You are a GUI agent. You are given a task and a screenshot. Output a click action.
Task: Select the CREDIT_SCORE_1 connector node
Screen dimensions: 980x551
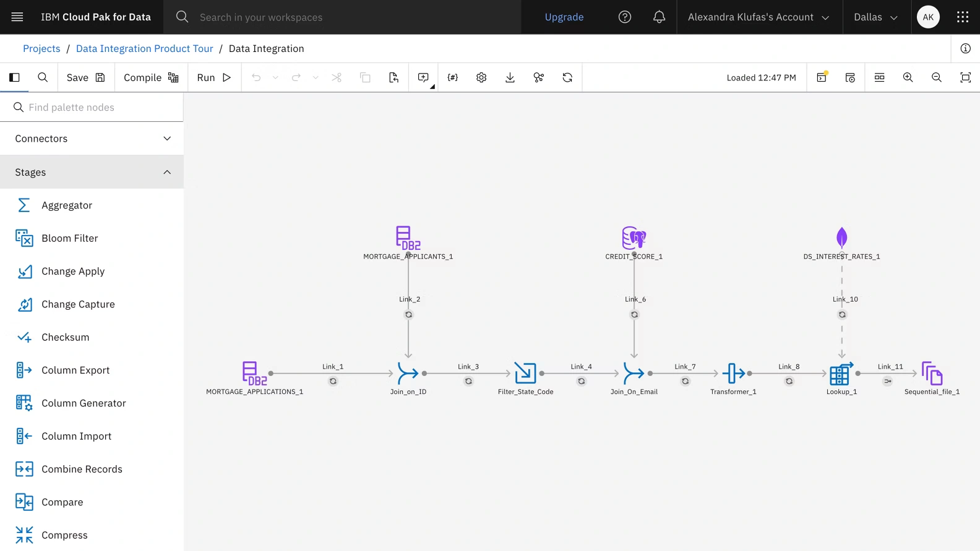click(x=634, y=238)
